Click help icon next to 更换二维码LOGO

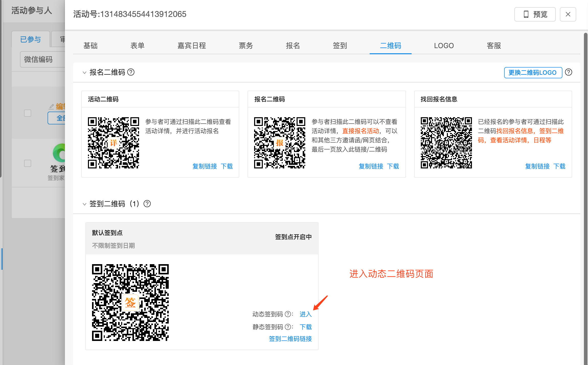tap(569, 72)
